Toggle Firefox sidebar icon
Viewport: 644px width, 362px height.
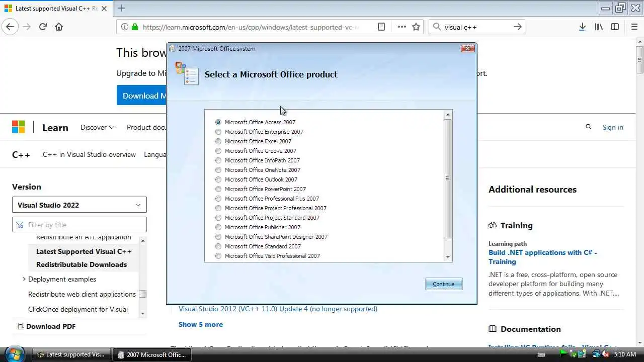pyautogui.click(x=615, y=27)
